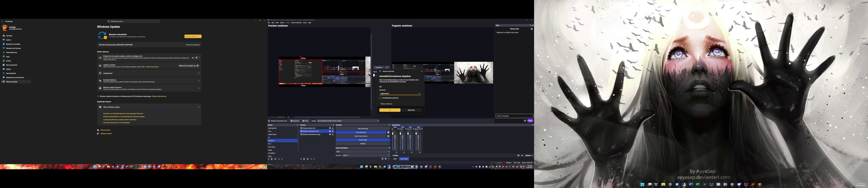This screenshot has width=868, height=188.
Task: Remove selected scene using the Scenes trash icon
Action: point(271,159)
